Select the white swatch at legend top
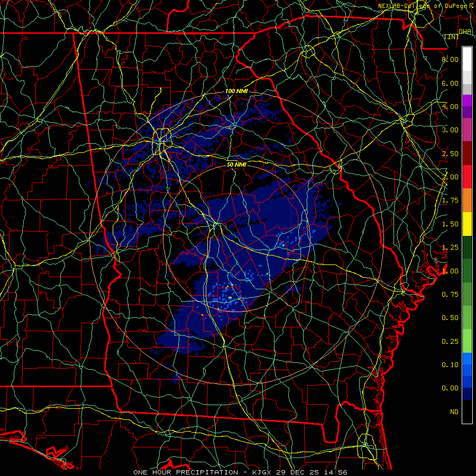Viewport: 476px width, 476px height. point(467,59)
